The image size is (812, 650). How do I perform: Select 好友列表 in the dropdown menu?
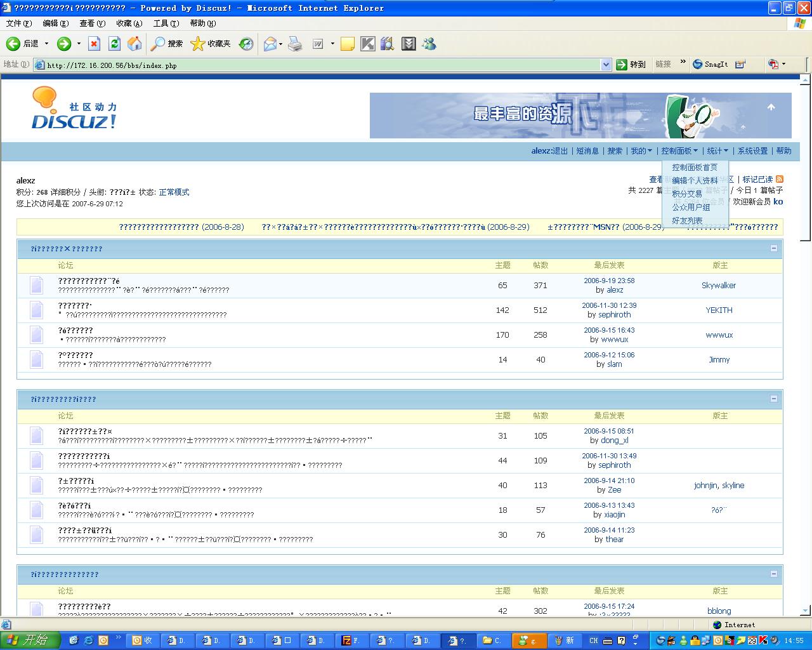coord(687,221)
